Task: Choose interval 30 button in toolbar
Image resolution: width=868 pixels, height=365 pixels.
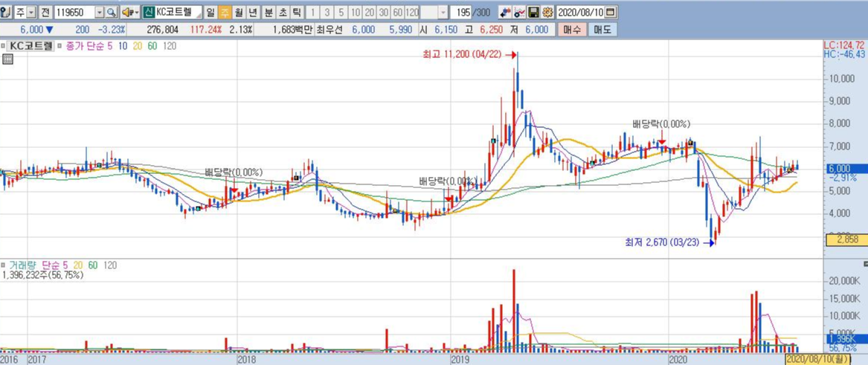Action: click(x=383, y=12)
